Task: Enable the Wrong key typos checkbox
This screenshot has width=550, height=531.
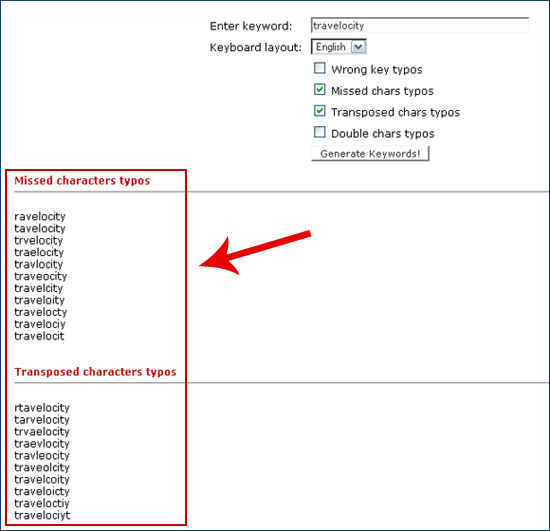Action: (x=320, y=68)
